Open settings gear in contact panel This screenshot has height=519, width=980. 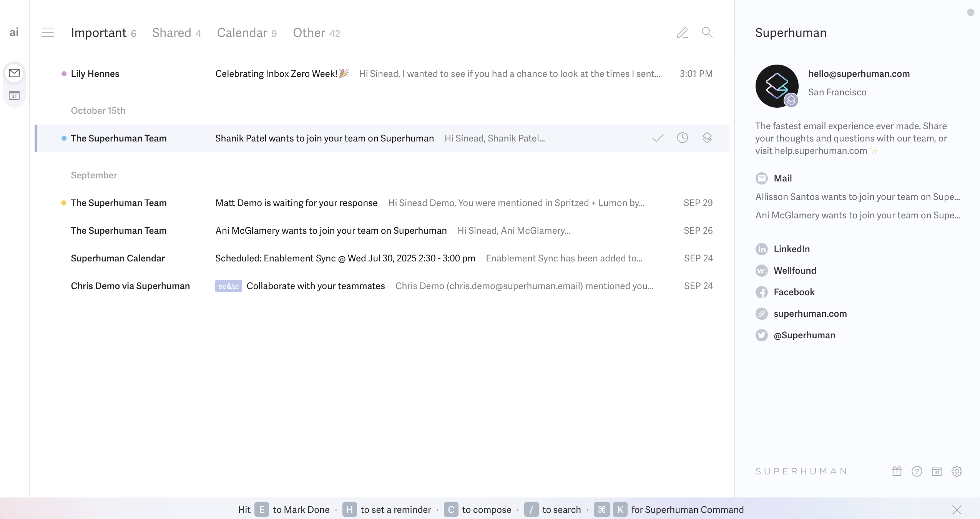(x=957, y=471)
